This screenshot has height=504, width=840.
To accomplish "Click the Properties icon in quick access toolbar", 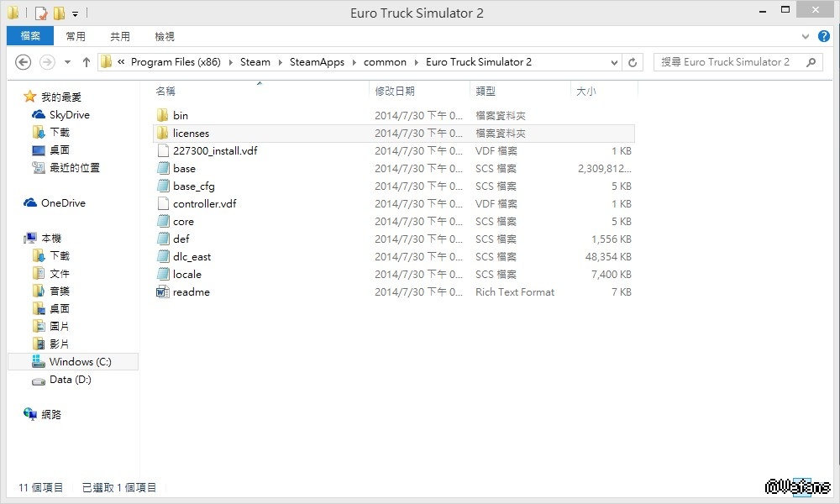I will tap(41, 13).
